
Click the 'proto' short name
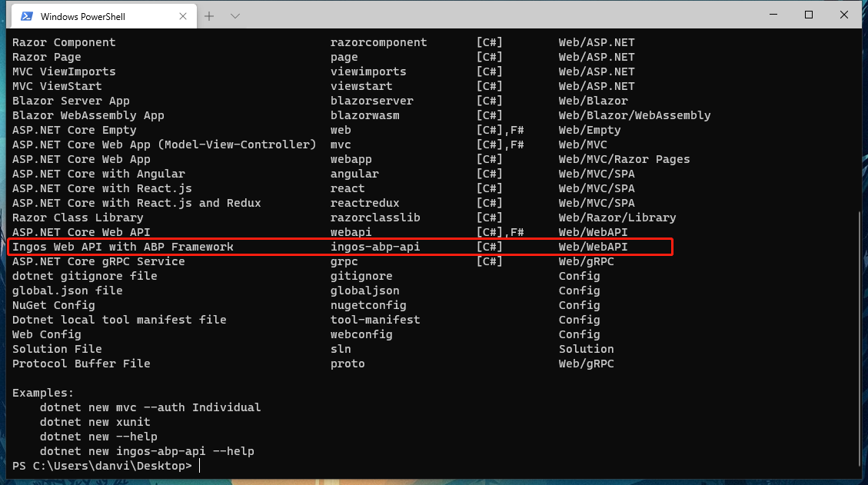coord(348,364)
